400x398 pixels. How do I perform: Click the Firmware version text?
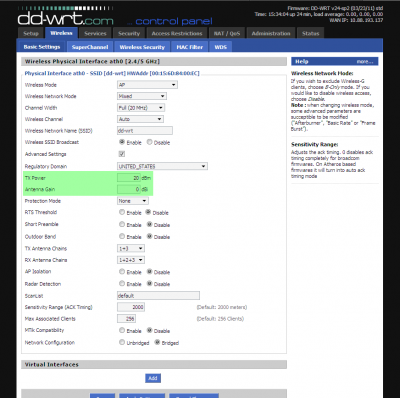(335, 8)
